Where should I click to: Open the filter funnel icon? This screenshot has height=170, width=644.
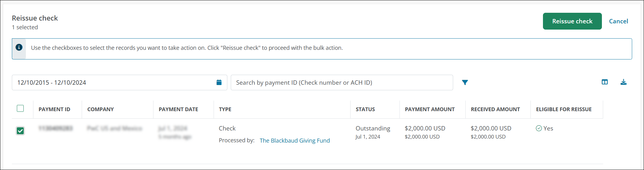click(465, 83)
